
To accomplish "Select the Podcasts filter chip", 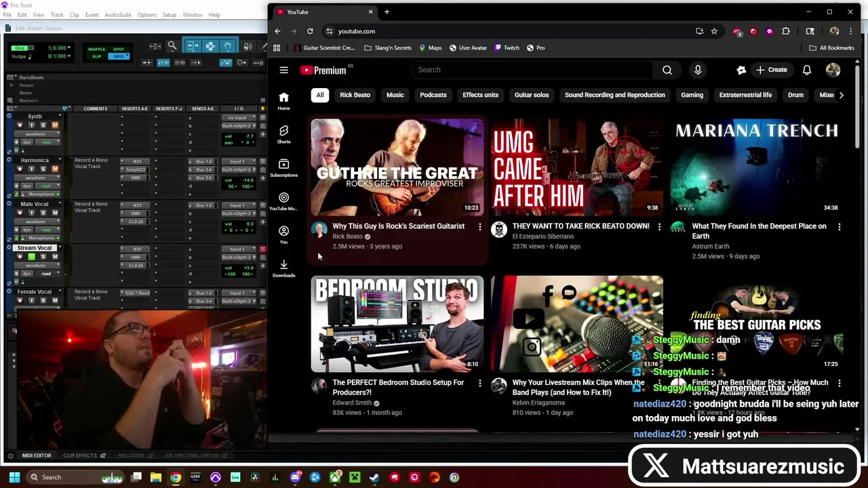I will (433, 95).
